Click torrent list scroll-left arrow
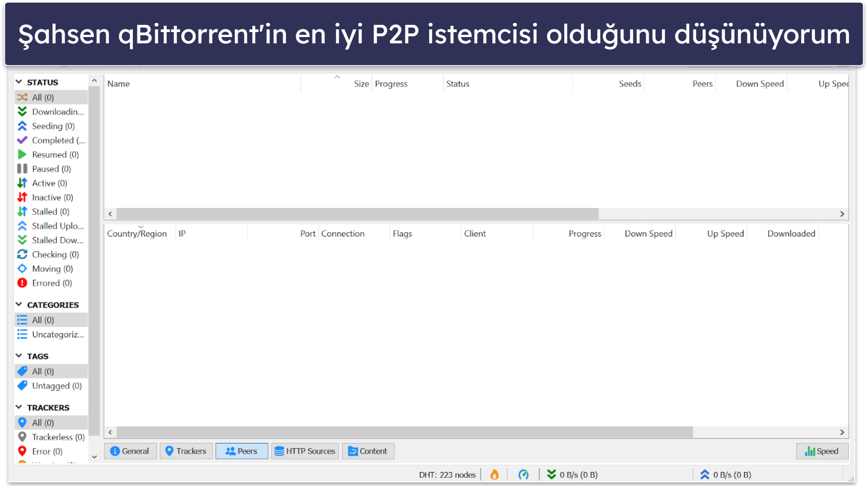Screen dimensions: 868x486 [110, 214]
